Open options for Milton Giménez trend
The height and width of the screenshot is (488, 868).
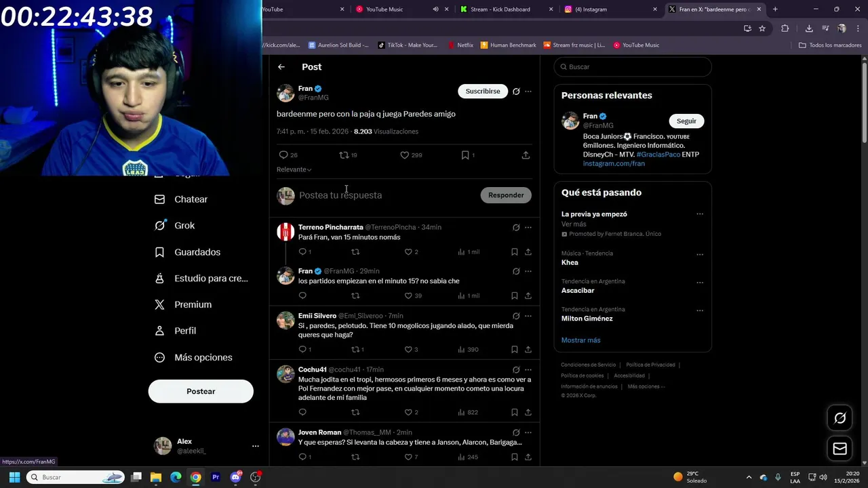click(700, 310)
